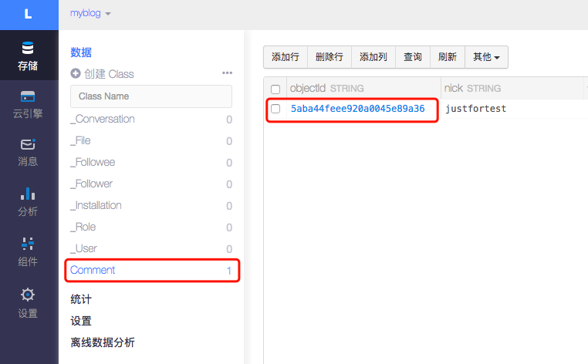588x364 pixels.
Task: Click the 删除行 button
Action: point(329,57)
